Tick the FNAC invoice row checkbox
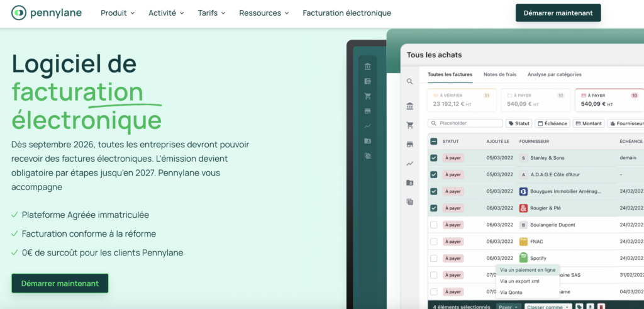This screenshot has width=644, height=309. (433, 242)
